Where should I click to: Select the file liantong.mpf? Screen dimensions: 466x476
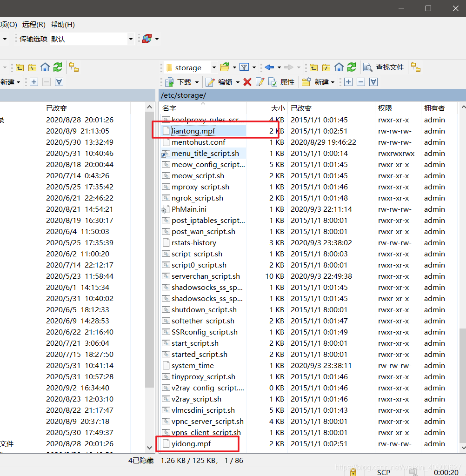193,131
